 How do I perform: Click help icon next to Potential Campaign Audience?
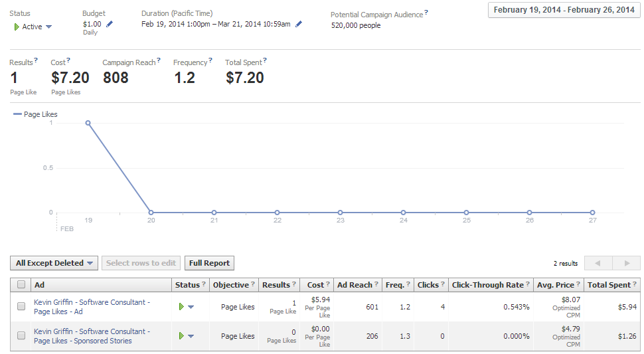point(426,12)
